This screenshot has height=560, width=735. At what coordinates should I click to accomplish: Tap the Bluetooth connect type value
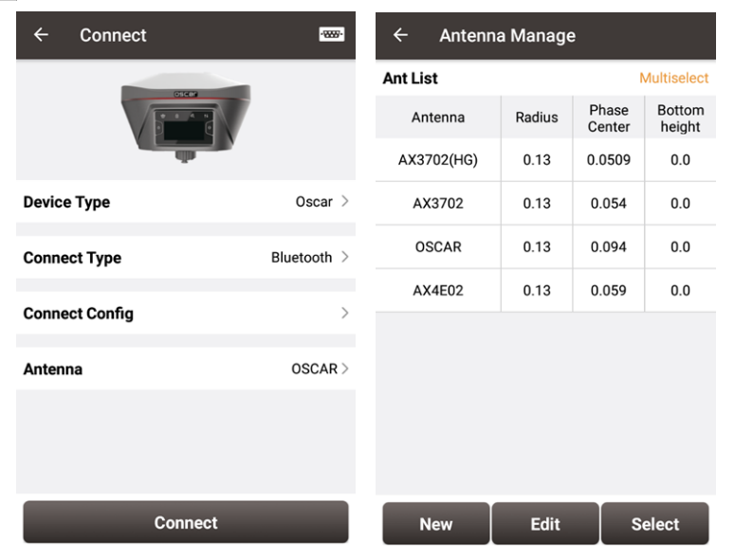[x=302, y=258]
